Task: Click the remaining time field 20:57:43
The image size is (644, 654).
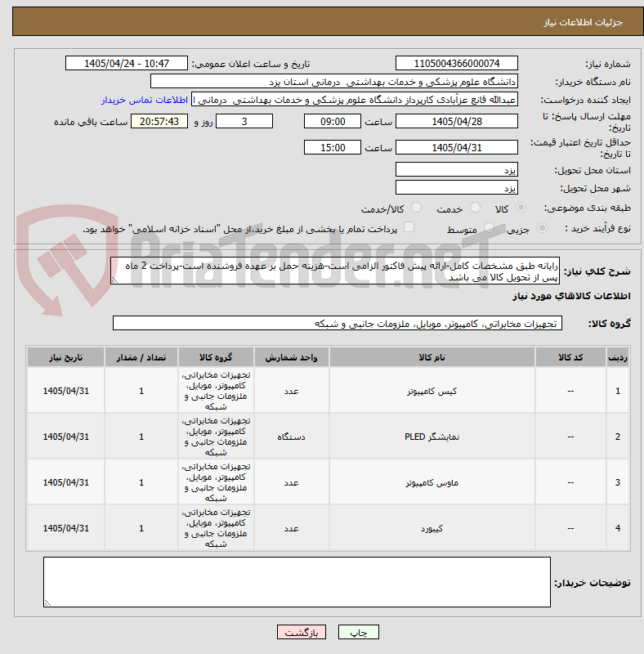Action: click(159, 121)
